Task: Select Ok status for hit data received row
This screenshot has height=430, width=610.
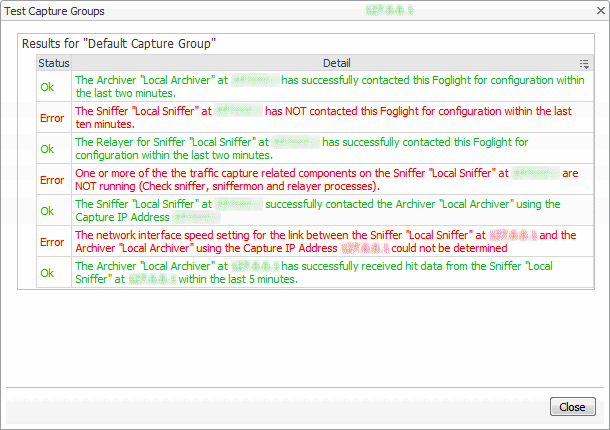Action: pos(47,273)
